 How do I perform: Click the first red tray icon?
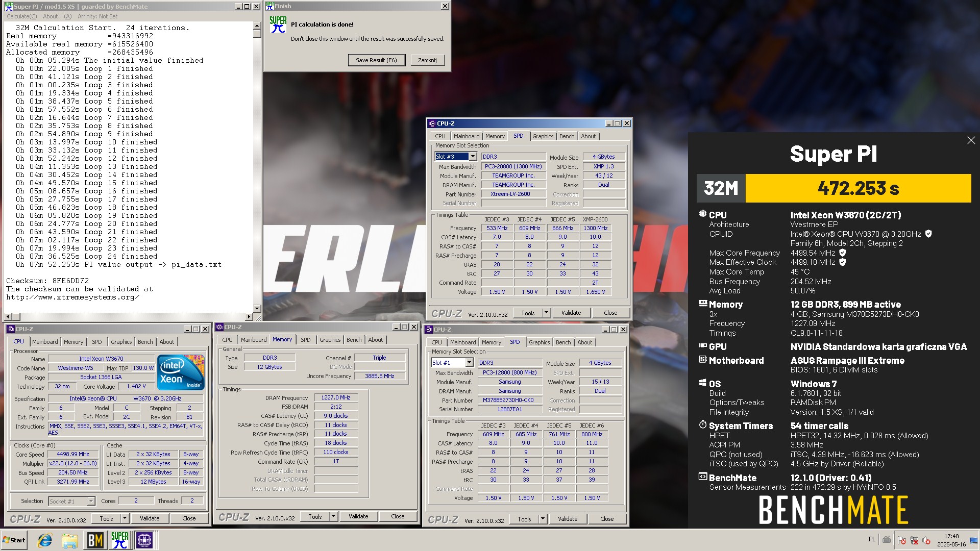click(902, 540)
